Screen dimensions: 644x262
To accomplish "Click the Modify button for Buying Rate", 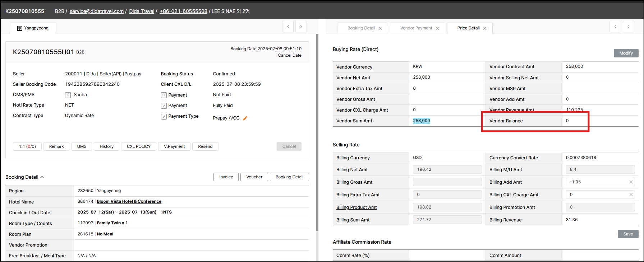I will [626, 53].
